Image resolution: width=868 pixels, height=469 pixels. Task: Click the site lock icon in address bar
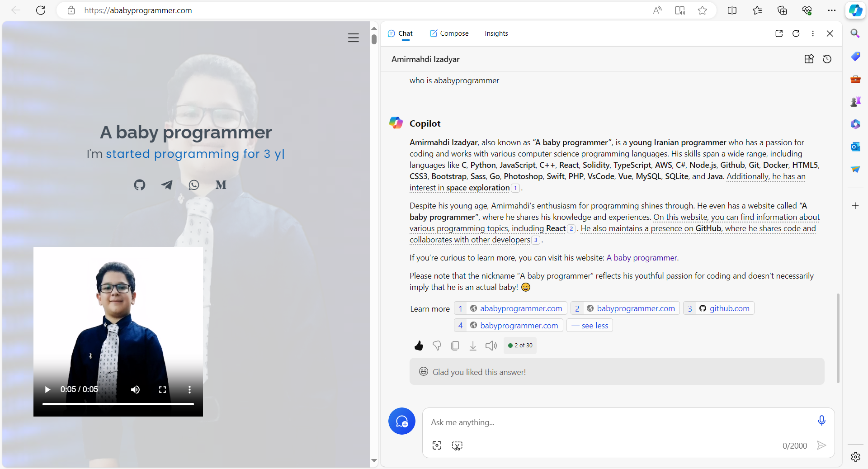[x=71, y=10]
